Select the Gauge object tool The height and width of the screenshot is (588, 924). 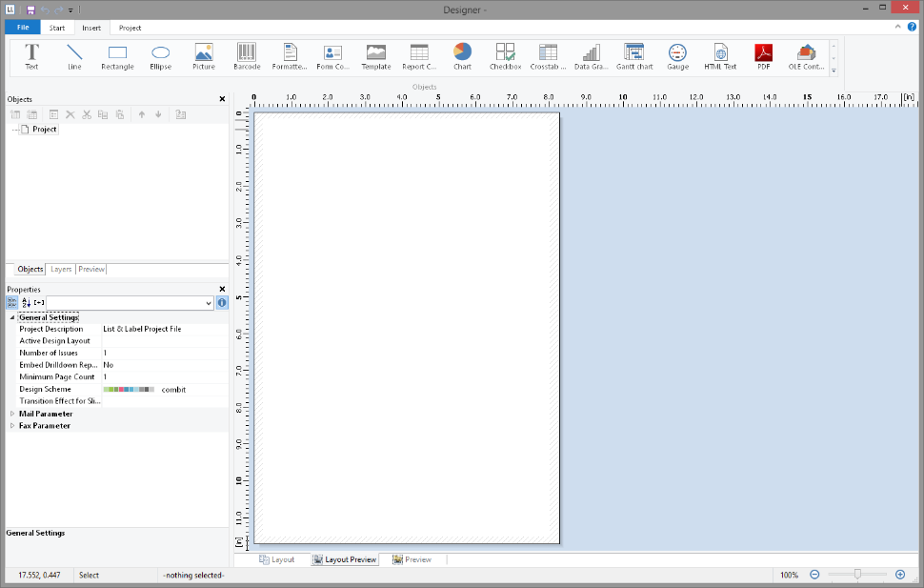tap(677, 56)
